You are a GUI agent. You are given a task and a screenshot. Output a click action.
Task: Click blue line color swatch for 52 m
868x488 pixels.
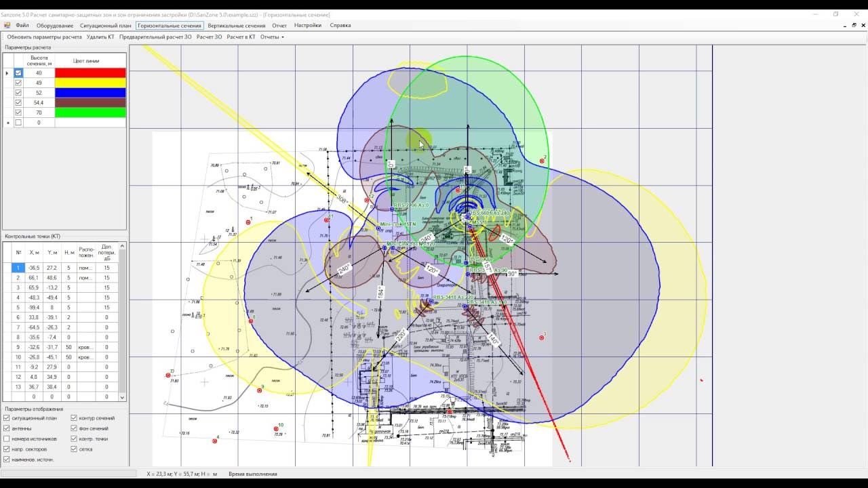pos(90,93)
